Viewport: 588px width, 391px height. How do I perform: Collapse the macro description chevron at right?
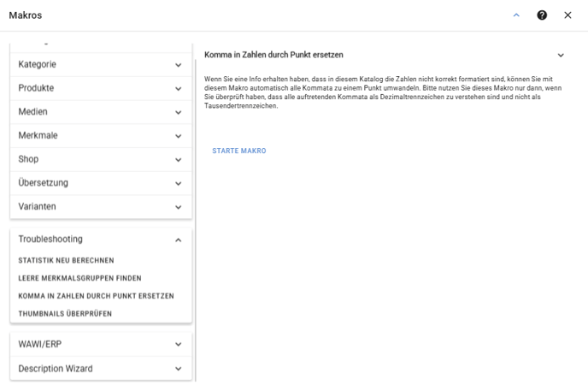(x=561, y=55)
